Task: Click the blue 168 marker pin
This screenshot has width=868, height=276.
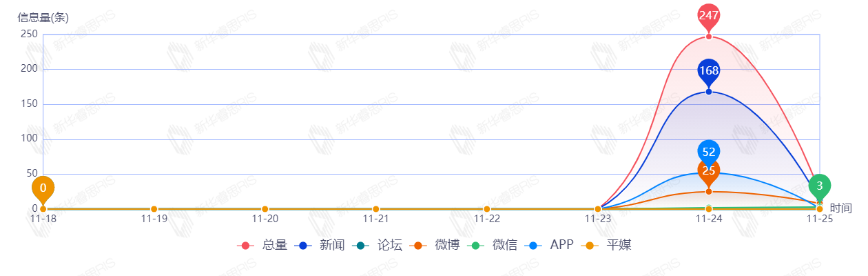Action: pos(709,71)
